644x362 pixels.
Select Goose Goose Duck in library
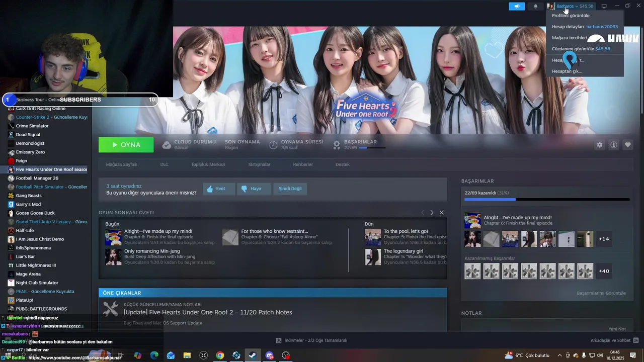pyautogui.click(x=35, y=213)
